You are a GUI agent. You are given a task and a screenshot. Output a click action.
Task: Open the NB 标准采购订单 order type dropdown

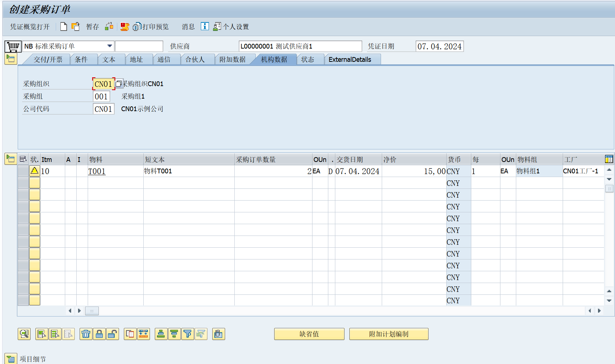click(x=109, y=46)
